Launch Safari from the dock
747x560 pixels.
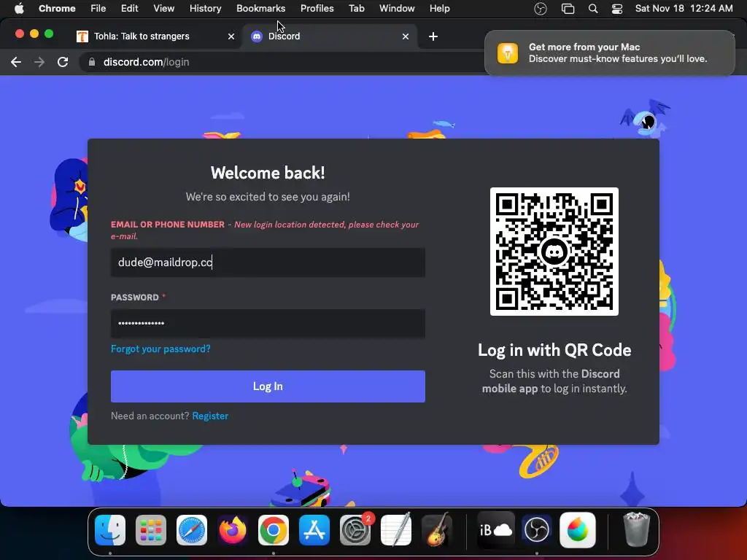192,530
